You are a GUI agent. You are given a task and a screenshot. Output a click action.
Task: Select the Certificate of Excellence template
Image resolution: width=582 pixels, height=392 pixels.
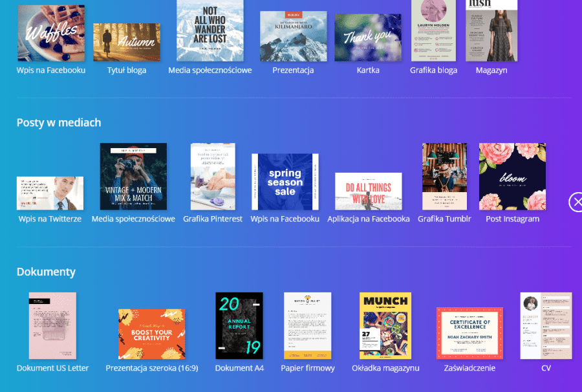tap(470, 333)
